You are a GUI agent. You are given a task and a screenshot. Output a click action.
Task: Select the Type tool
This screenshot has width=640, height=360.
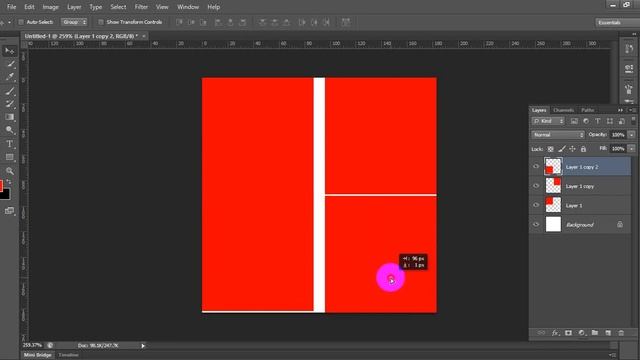tap(9, 144)
